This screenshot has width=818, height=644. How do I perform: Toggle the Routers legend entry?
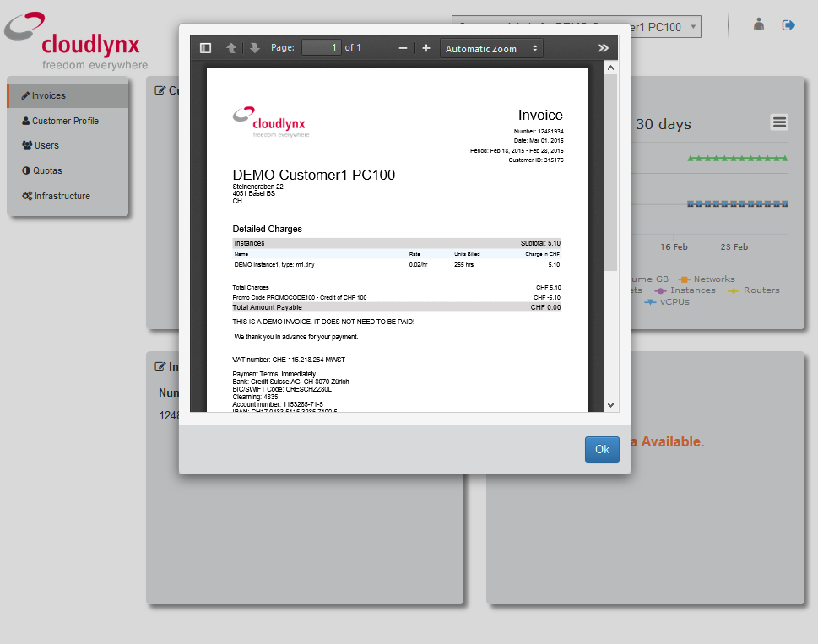click(754, 290)
